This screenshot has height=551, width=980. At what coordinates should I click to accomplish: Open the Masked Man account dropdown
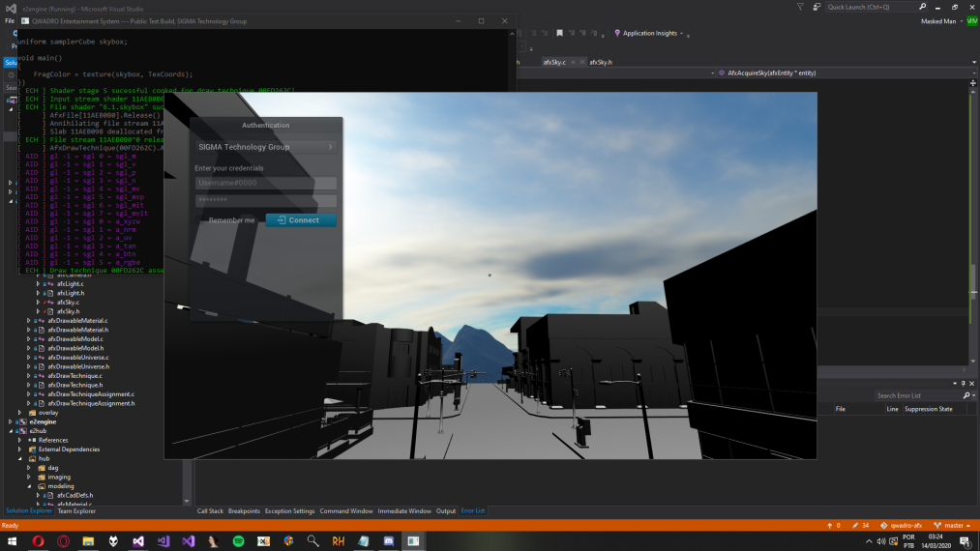(x=941, y=21)
